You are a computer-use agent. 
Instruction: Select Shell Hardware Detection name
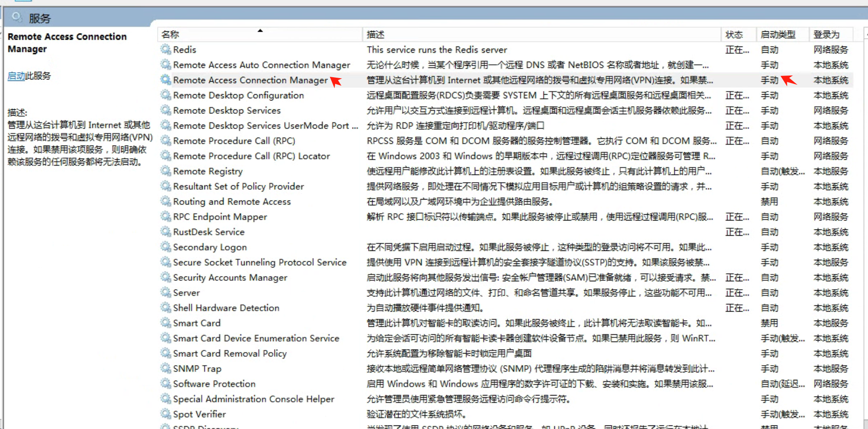tap(226, 308)
